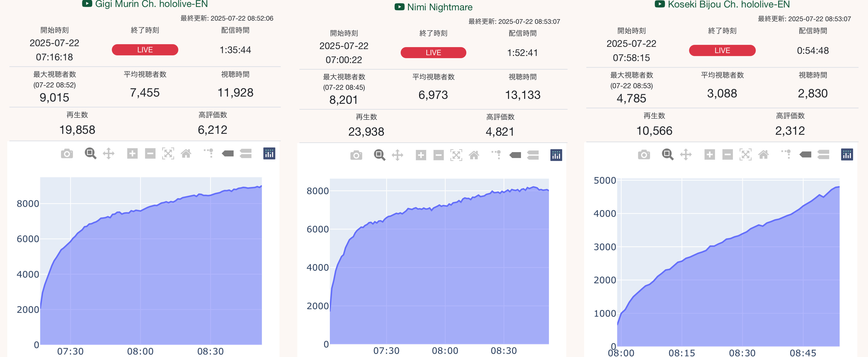The image size is (868, 357).
Task: Click Plotly logo icon on Nimi Nightmare chart
Action: pos(556,155)
